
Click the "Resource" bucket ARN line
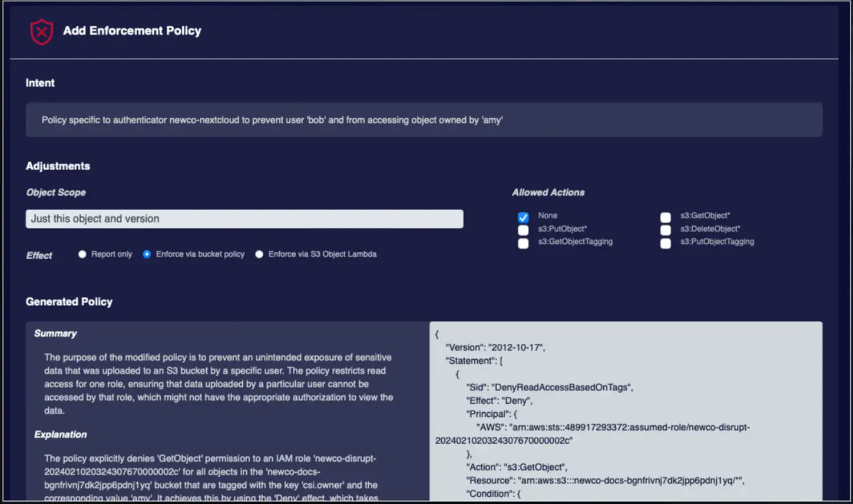605,480
